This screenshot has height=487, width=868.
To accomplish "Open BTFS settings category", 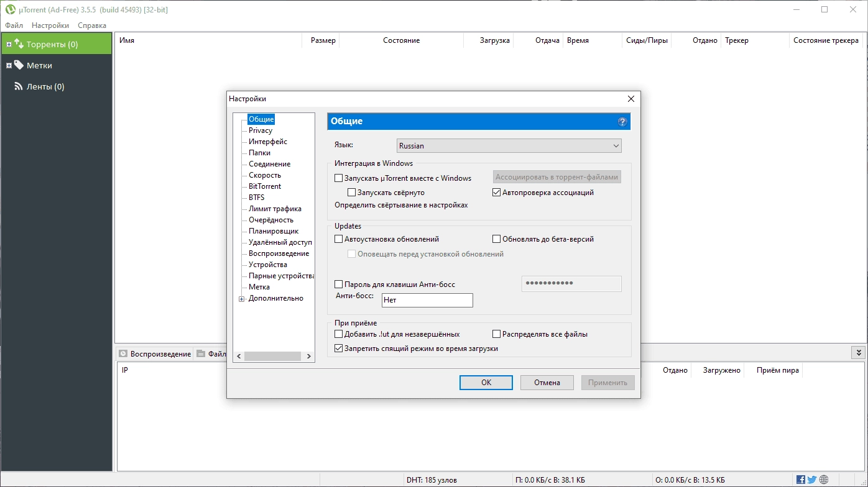I will (256, 198).
